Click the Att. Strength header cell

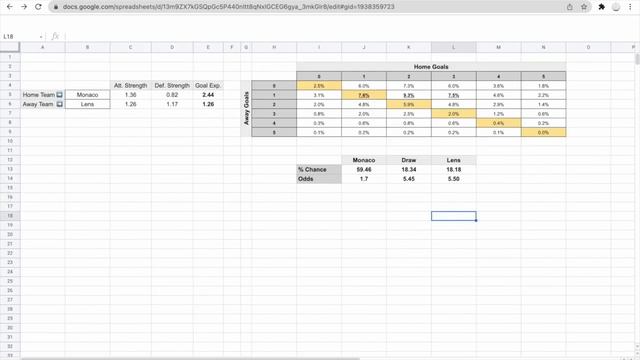pyautogui.click(x=131, y=85)
